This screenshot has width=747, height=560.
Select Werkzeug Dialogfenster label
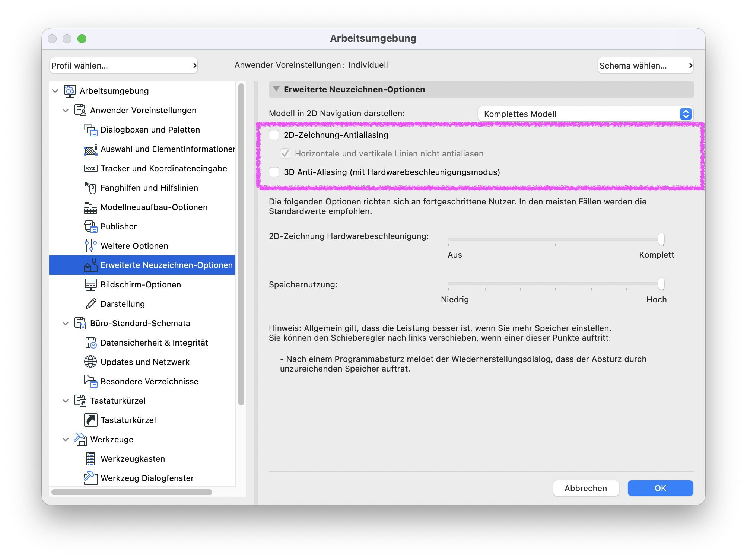coord(147,478)
